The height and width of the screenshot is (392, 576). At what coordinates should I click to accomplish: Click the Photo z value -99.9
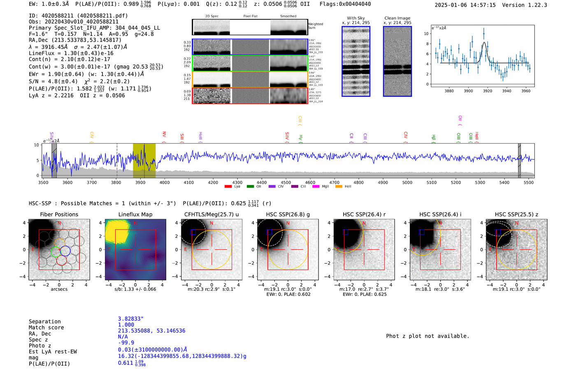pos(126,343)
